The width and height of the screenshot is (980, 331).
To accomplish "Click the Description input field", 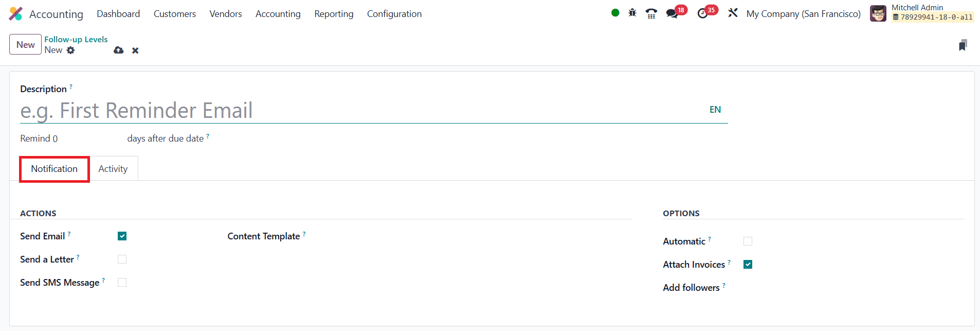I will pos(360,111).
